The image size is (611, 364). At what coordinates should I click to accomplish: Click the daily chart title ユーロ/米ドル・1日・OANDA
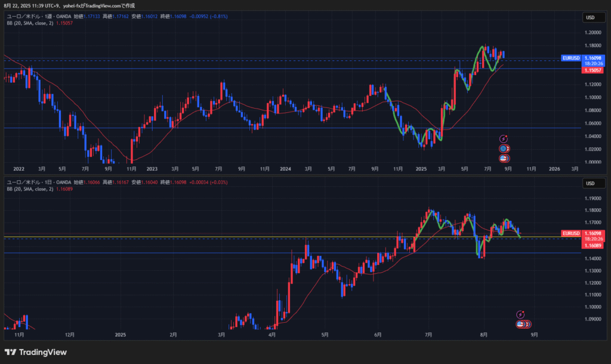point(39,183)
